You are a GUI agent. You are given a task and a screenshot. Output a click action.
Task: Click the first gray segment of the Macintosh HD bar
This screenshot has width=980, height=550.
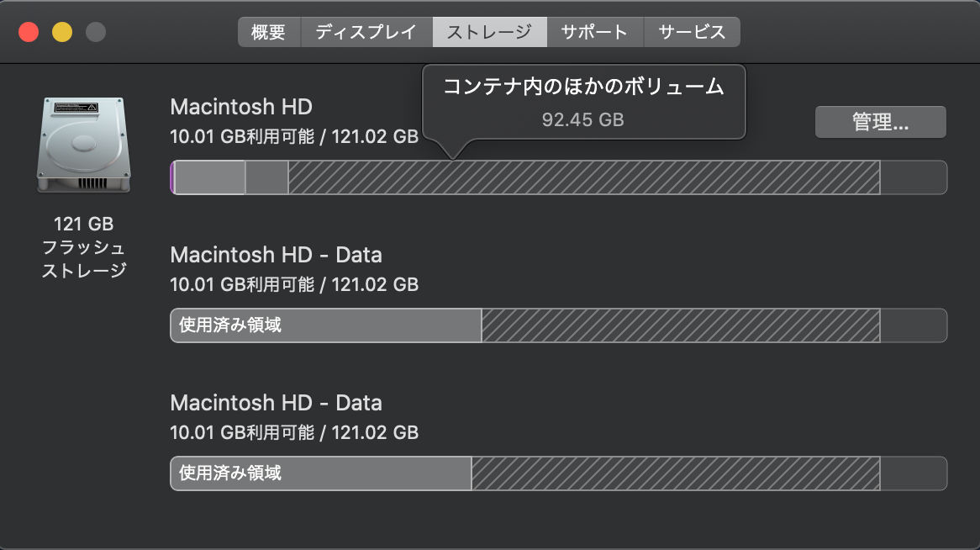210,177
